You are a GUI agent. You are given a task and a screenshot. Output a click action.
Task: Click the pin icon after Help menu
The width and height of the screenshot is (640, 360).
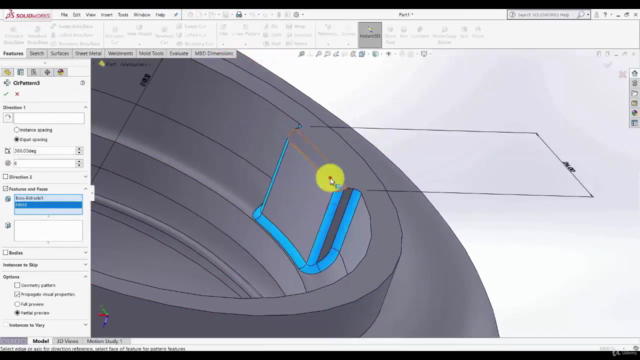tap(176, 15)
